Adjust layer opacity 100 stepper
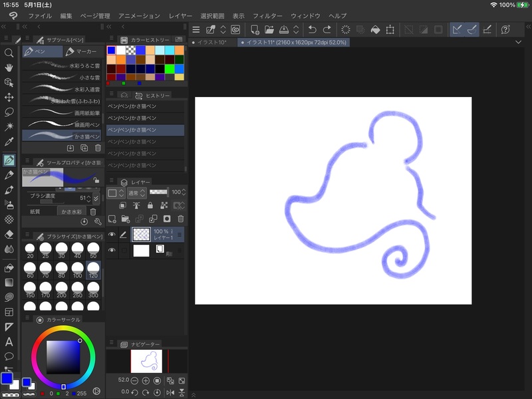 click(184, 192)
